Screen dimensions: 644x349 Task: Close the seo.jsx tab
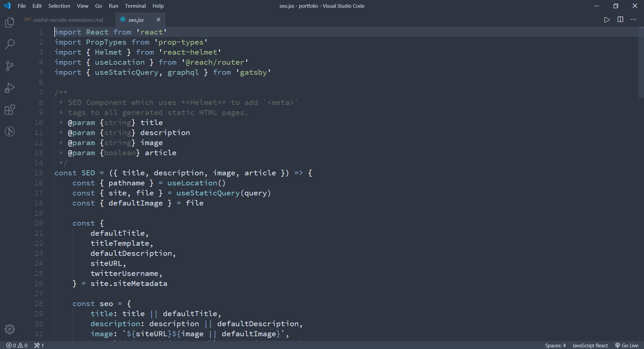pos(158,19)
